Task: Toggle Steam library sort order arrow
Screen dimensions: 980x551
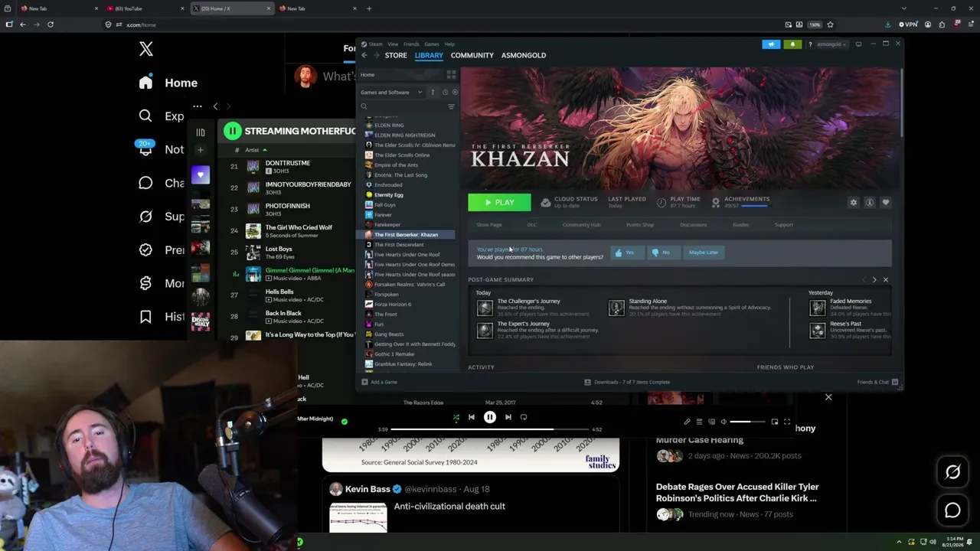Action: 433,92
